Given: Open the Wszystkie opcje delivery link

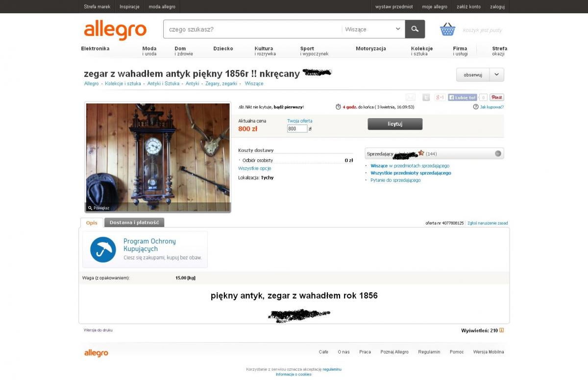Looking at the screenshot, I should [255, 168].
